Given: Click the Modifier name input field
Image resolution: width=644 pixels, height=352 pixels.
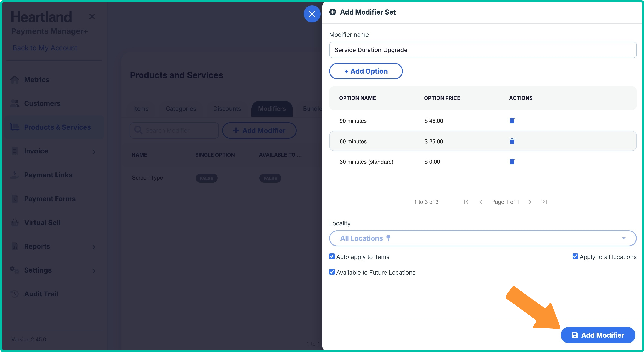Looking at the screenshot, I should [x=483, y=50].
